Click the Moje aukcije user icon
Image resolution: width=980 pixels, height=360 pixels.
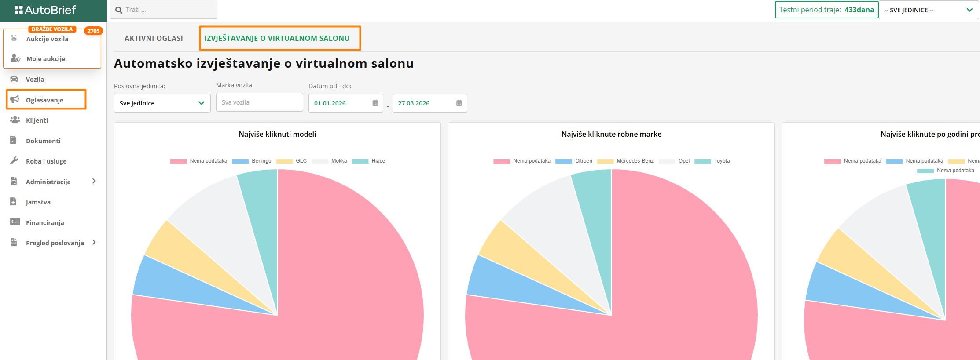tap(15, 58)
